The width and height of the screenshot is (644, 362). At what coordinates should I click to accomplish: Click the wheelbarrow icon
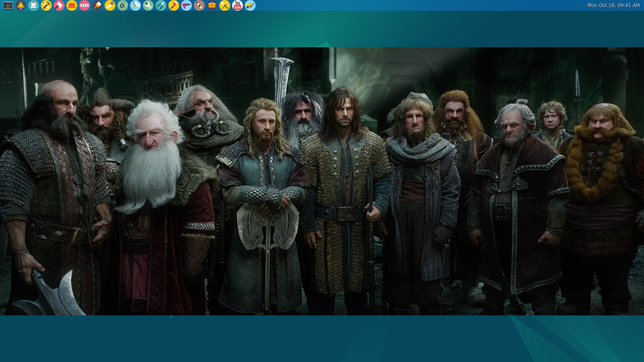click(250, 5)
